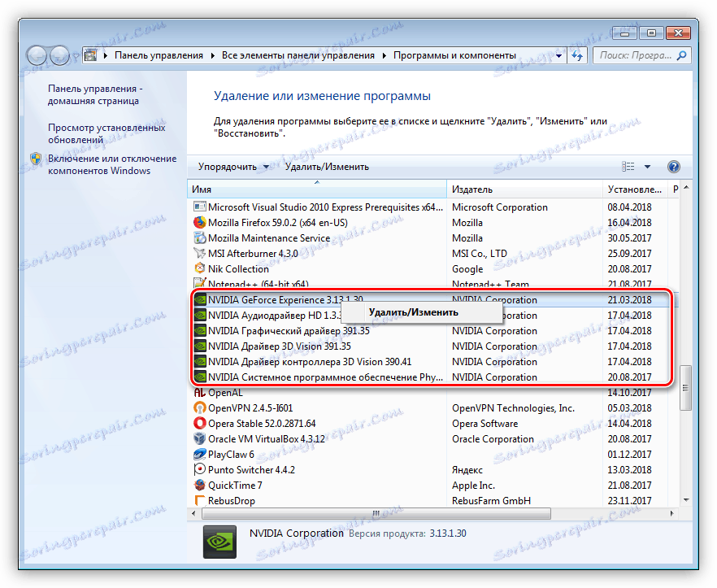Click the RebusDrop icon
Screen dimensions: 717x588
(199, 501)
